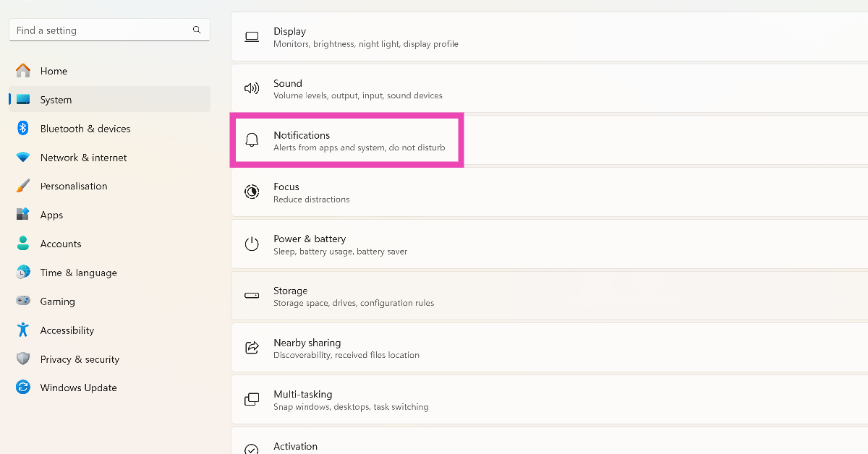Screen dimensions: 868x454
Task: Select Gaming in the sidebar
Action: click(x=57, y=301)
